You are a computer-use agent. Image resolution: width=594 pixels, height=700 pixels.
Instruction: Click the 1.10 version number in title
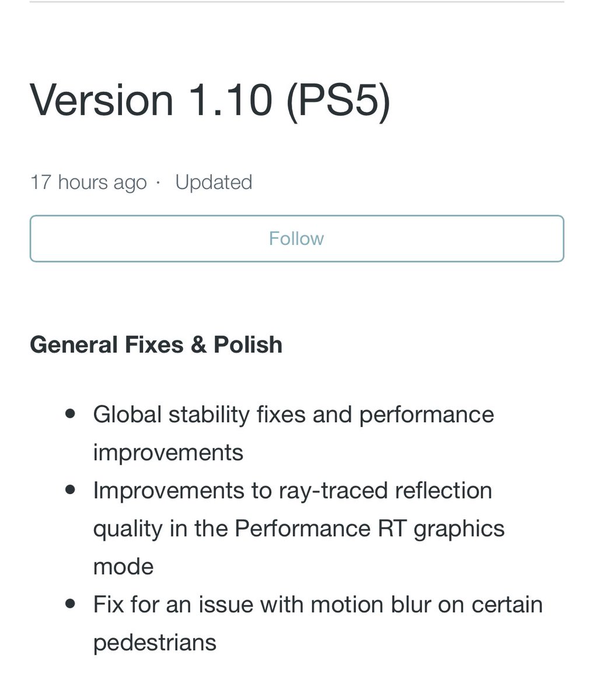coord(231,100)
